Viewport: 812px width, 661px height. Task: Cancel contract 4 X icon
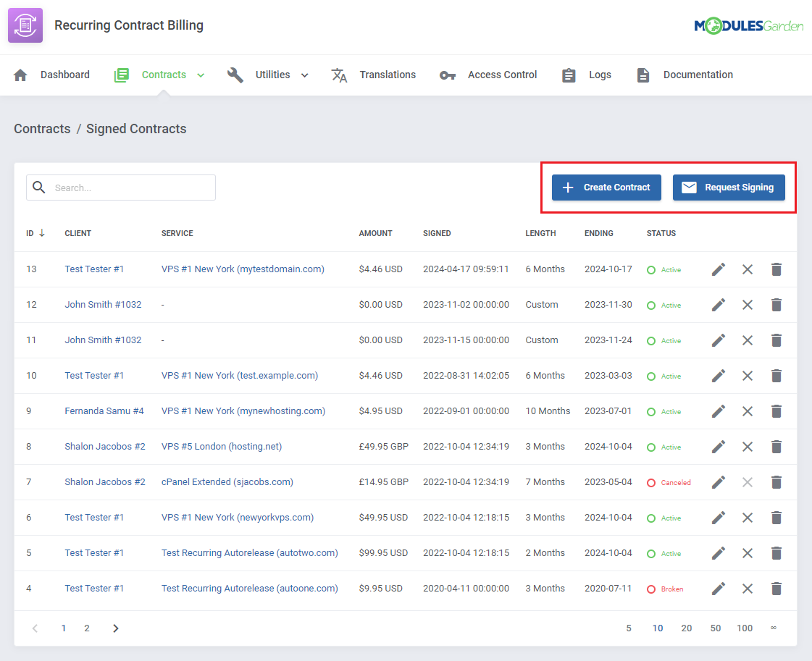748,589
